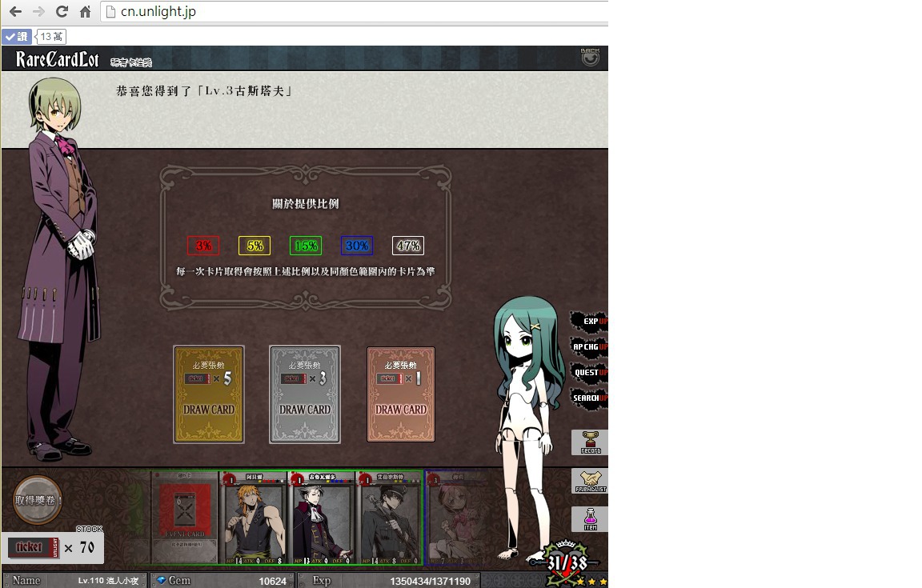Reload the page with refresh icon
This screenshot has width=922, height=588.
62,11
